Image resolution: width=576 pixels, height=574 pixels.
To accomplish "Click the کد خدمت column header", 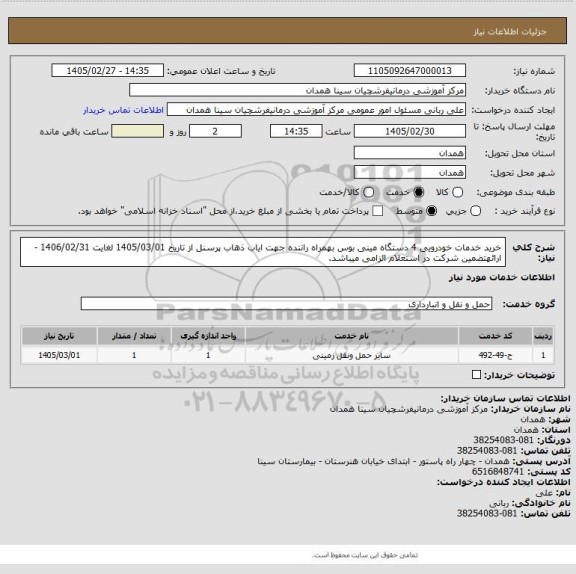I will [495, 336].
